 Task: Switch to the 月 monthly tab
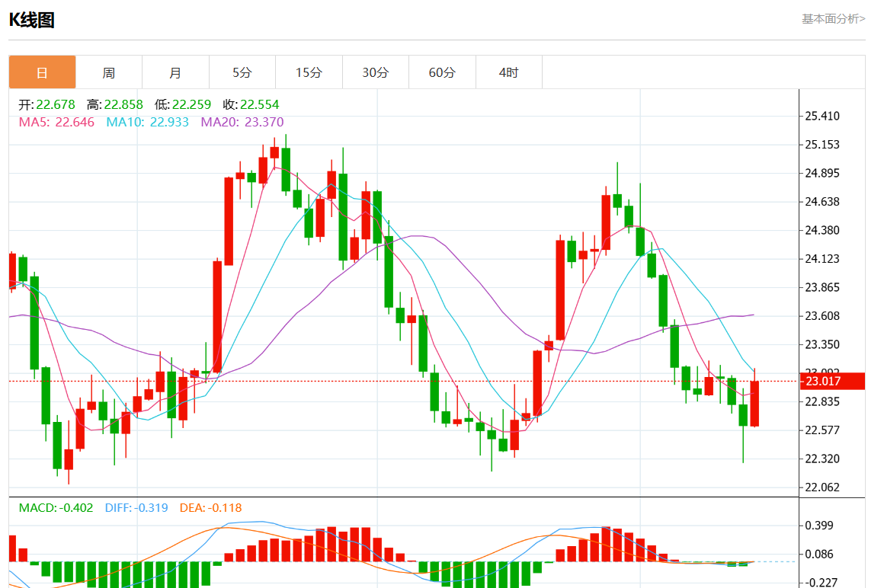click(x=175, y=72)
